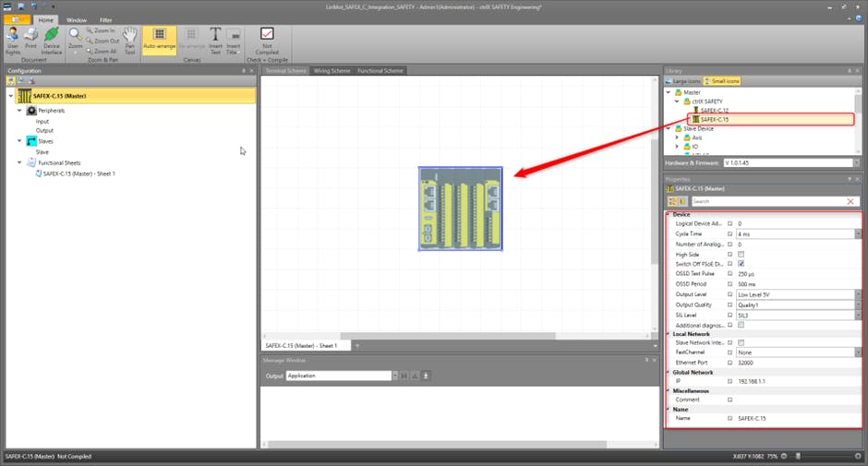This screenshot has width=868, height=466.
Task: Collapse the Peripherals tree node
Action: pyautogui.click(x=19, y=111)
